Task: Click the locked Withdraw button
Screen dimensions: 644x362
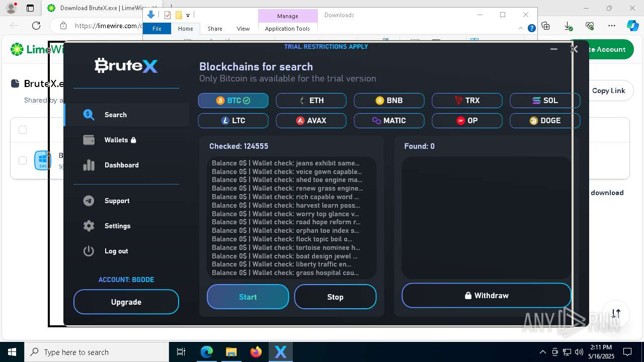Action: 487,296
